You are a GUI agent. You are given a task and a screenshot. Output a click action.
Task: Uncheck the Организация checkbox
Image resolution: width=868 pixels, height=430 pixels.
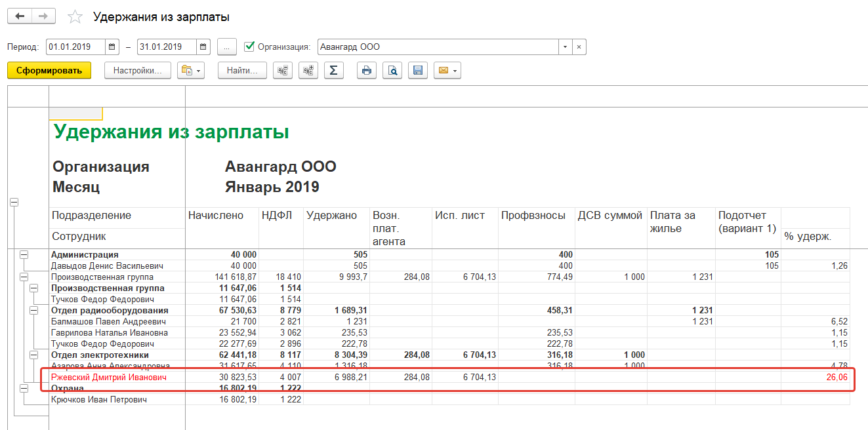click(249, 47)
